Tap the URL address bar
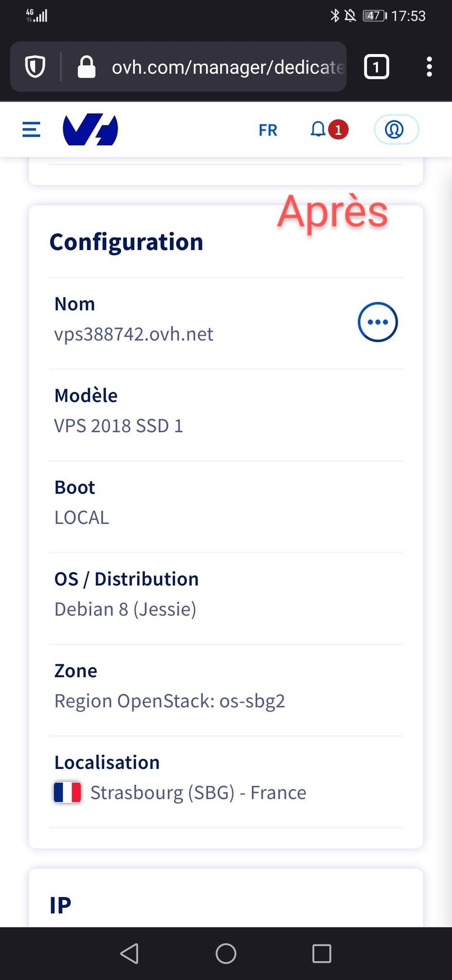452x980 pixels. [227, 67]
